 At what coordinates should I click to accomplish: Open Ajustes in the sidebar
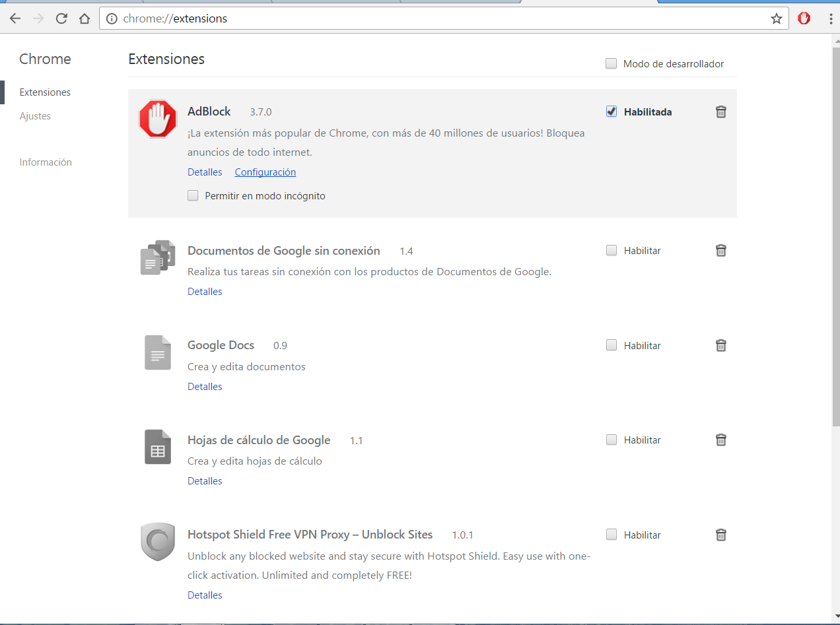(35, 116)
